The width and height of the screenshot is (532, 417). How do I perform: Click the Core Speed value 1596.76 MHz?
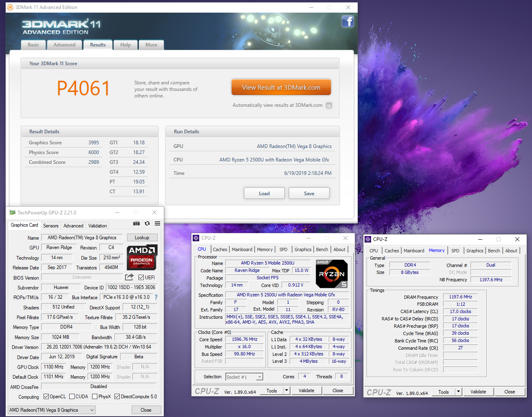coord(244,339)
